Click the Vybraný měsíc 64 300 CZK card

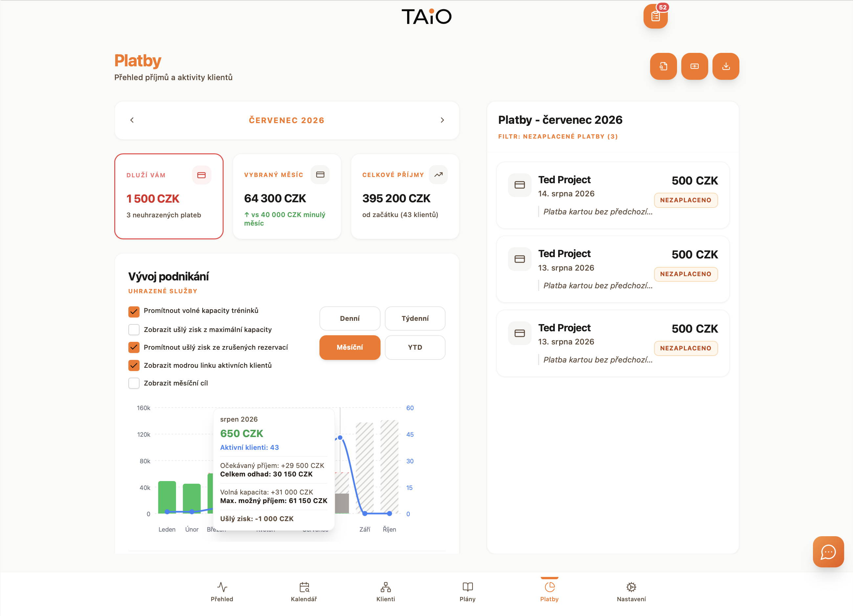point(287,196)
